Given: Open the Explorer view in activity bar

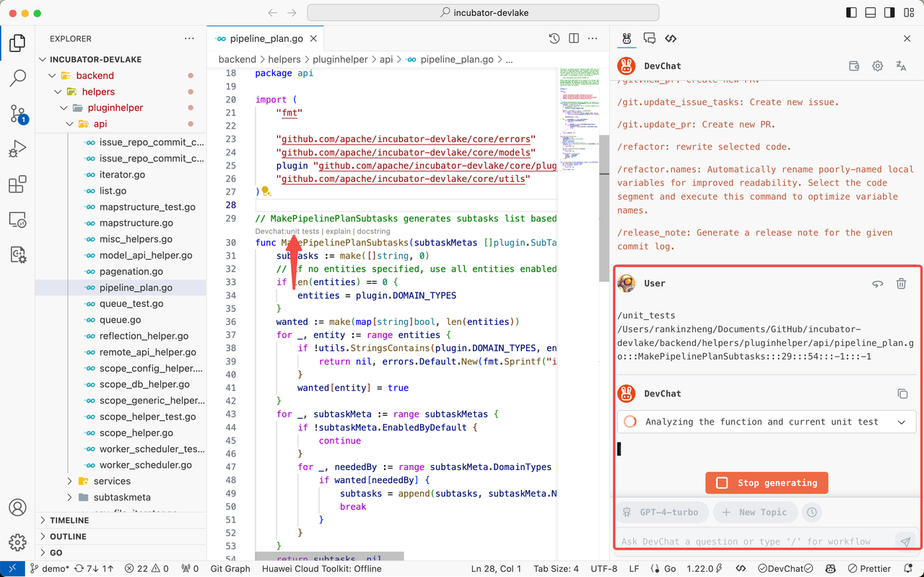Looking at the screenshot, I should point(17,43).
